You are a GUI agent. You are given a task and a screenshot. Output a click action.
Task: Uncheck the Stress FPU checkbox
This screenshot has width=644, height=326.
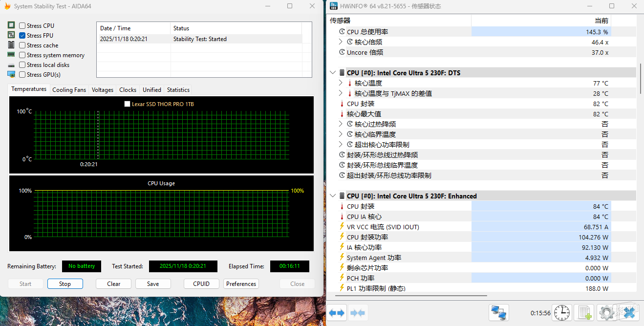[x=22, y=35]
